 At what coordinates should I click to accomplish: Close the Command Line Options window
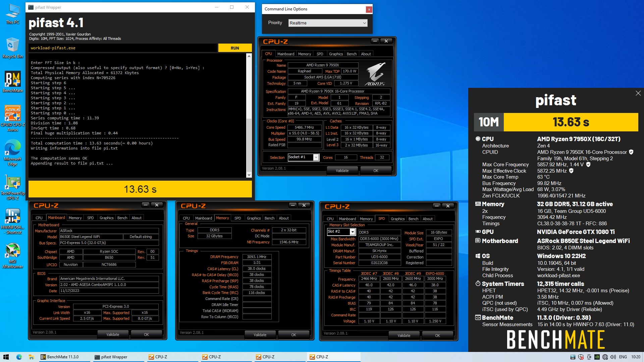click(369, 9)
